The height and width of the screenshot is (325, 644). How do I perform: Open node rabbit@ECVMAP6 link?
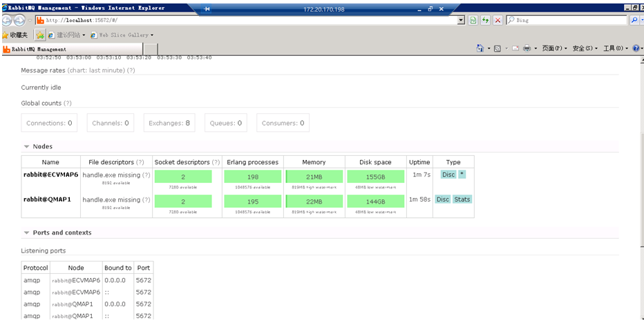click(x=50, y=175)
